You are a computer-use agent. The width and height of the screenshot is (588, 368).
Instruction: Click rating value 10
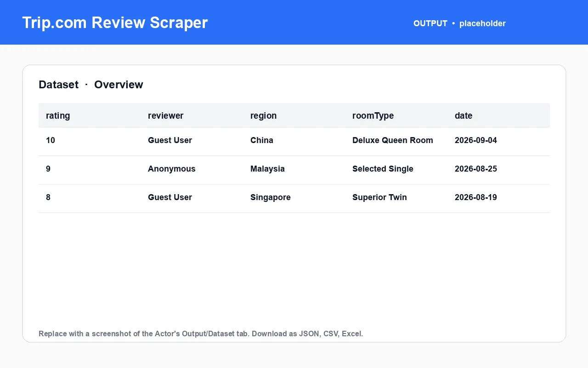51,140
